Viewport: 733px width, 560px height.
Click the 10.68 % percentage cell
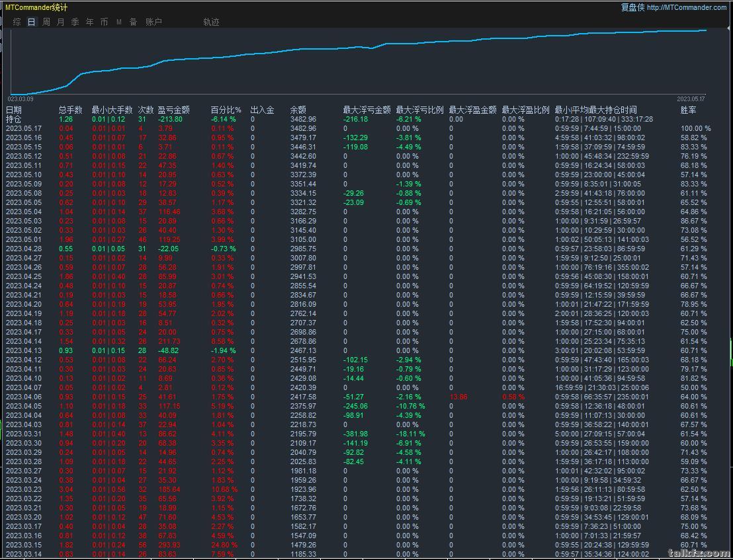[224, 489]
